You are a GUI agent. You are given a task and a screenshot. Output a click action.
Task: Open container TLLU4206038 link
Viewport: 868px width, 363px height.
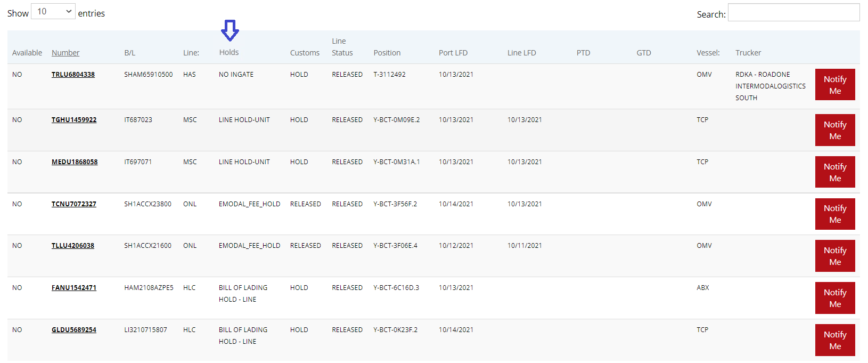tap(73, 246)
